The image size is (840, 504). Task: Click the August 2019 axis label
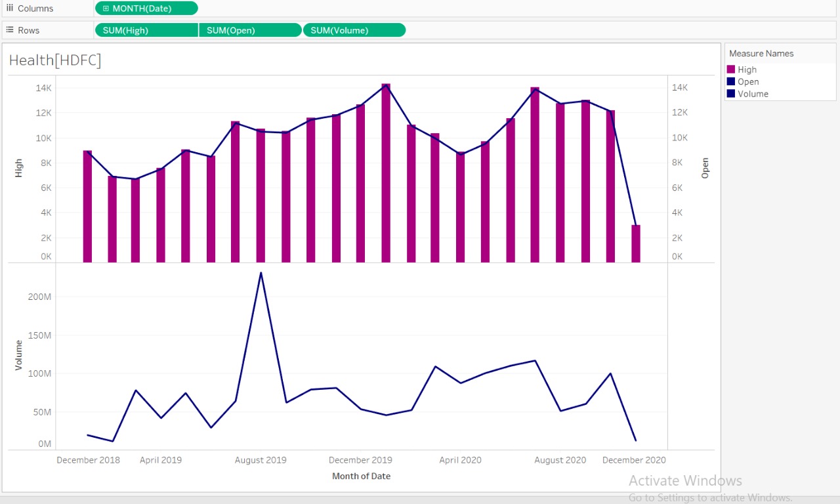261,460
